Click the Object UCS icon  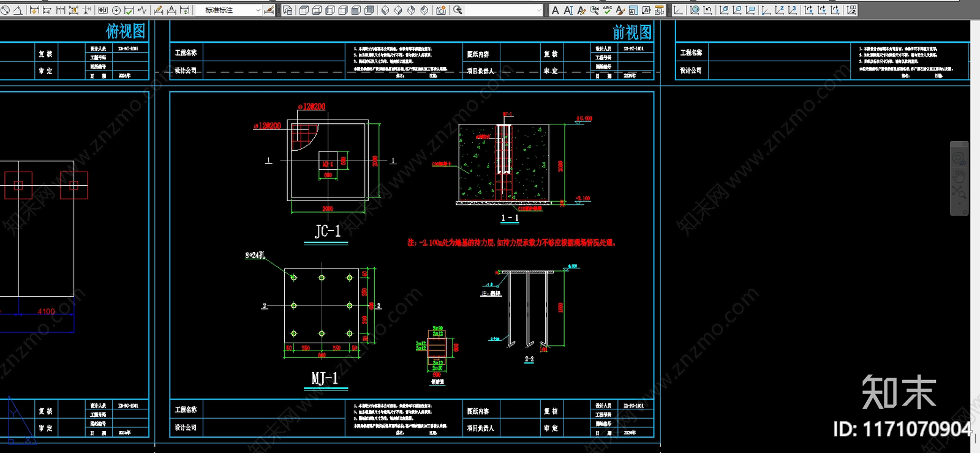pos(737,10)
